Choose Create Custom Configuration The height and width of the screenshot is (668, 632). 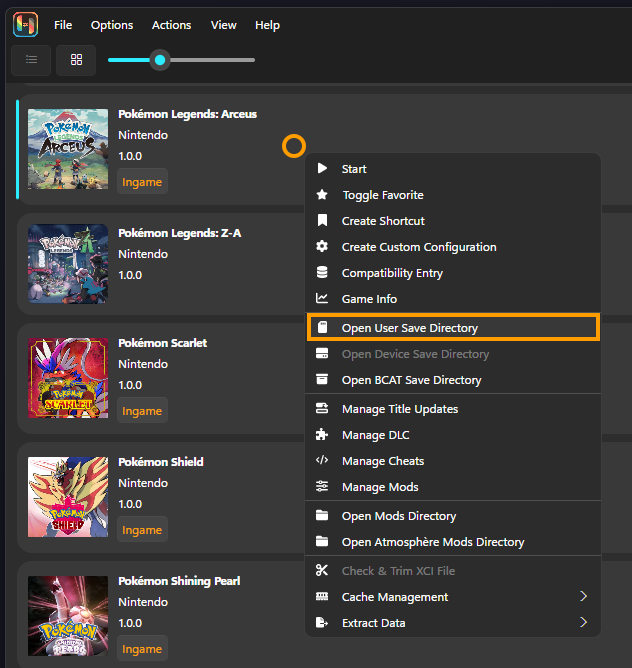click(453, 247)
